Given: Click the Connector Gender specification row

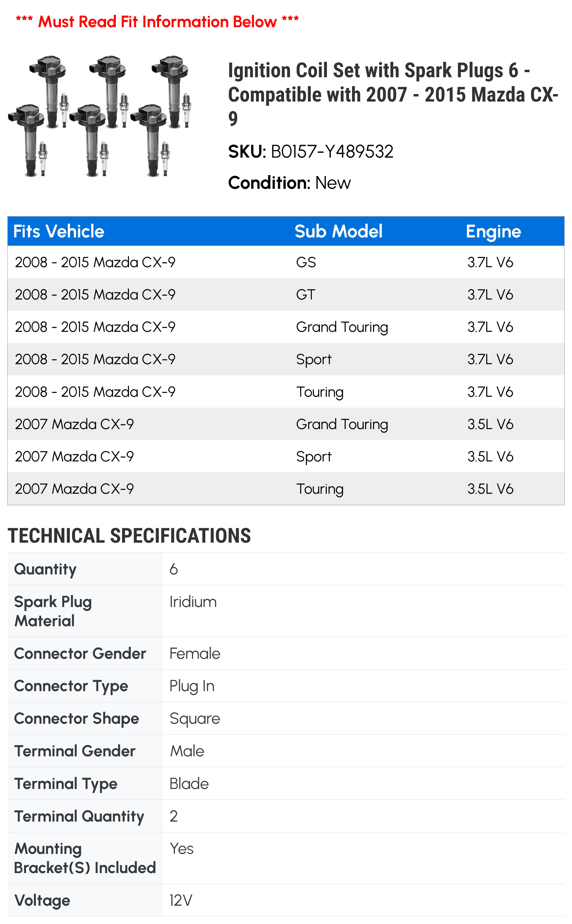Looking at the screenshot, I should (x=286, y=653).
